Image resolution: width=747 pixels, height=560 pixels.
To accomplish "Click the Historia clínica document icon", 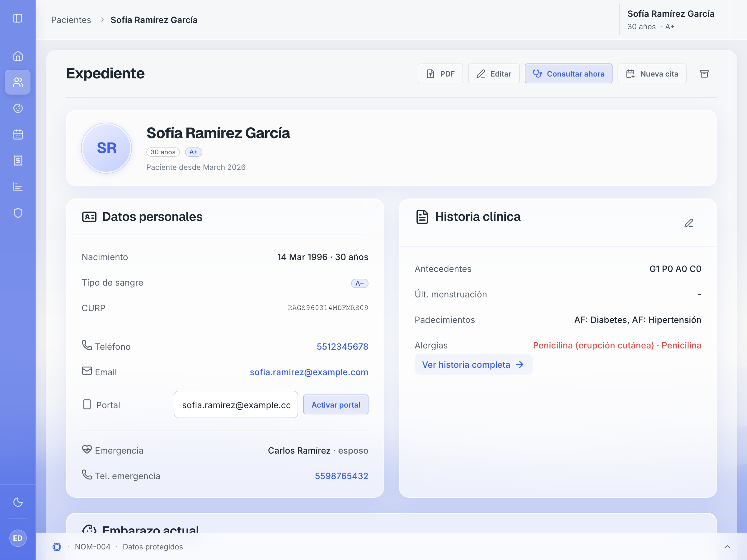I will point(422,217).
